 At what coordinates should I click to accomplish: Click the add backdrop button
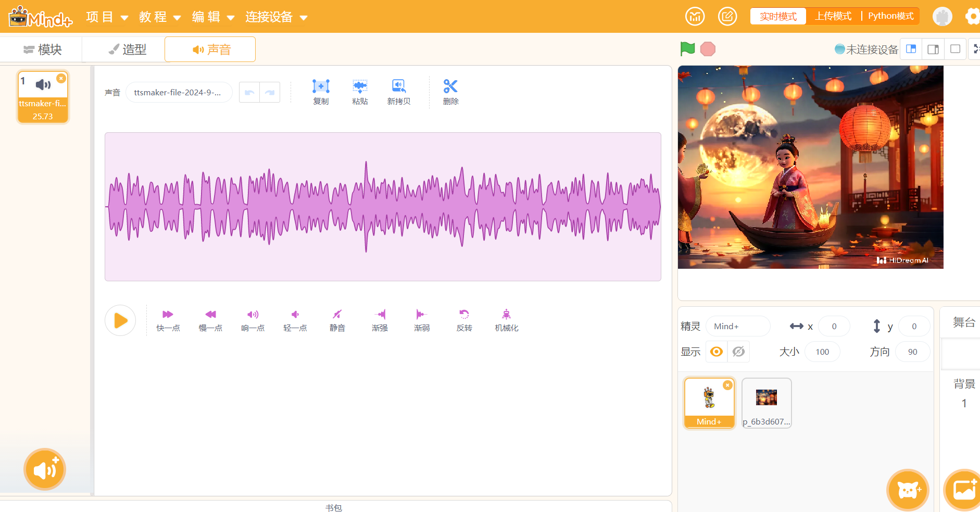point(964,490)
